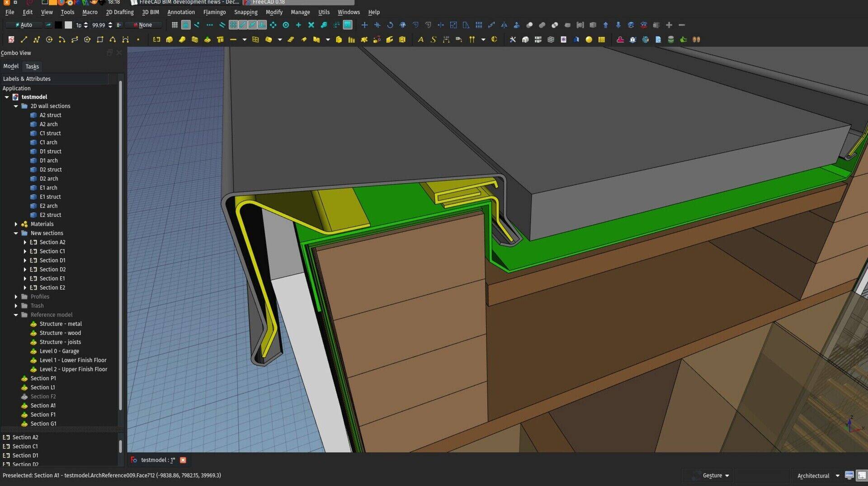Select the B-spline drawing tool
This screenshot has width=868, height=486.
tap(113, 39)
